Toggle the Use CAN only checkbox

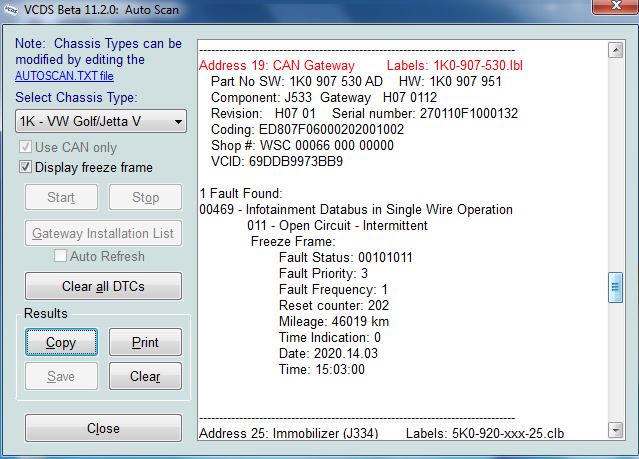coord(25,147)
